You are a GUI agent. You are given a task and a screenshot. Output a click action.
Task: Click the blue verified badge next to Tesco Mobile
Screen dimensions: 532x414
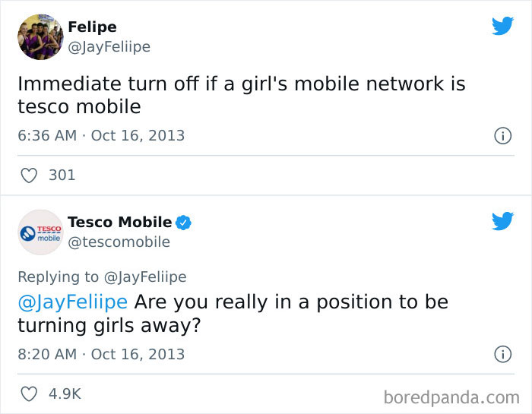[x=183, y=223]
